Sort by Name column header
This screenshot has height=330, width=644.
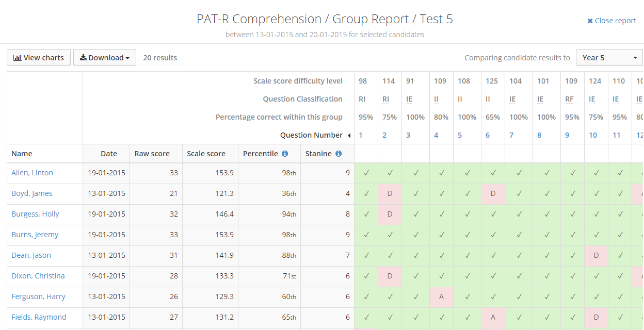(x=22, y=154)
